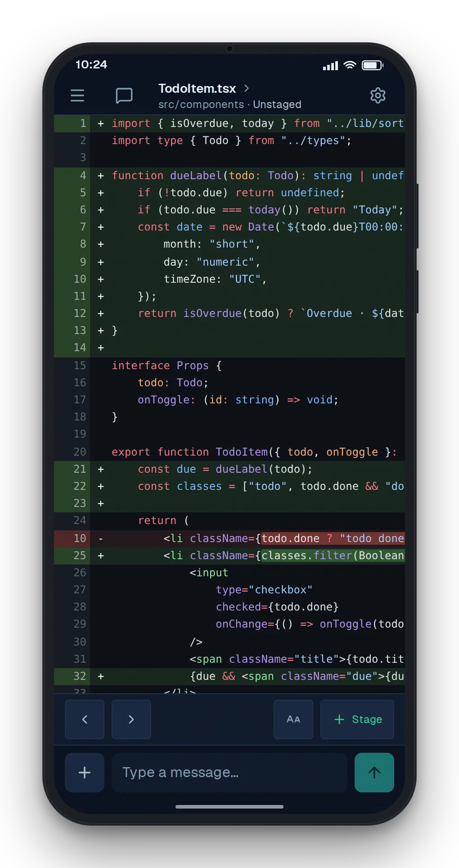Tap the TodoItem.tsx file title
459x868 pixels.
tap(197, 88)
